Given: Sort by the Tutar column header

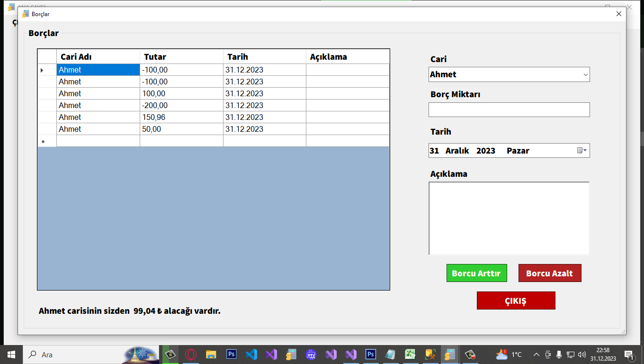Looking at the screenshot, I should [x=181, y=57].
